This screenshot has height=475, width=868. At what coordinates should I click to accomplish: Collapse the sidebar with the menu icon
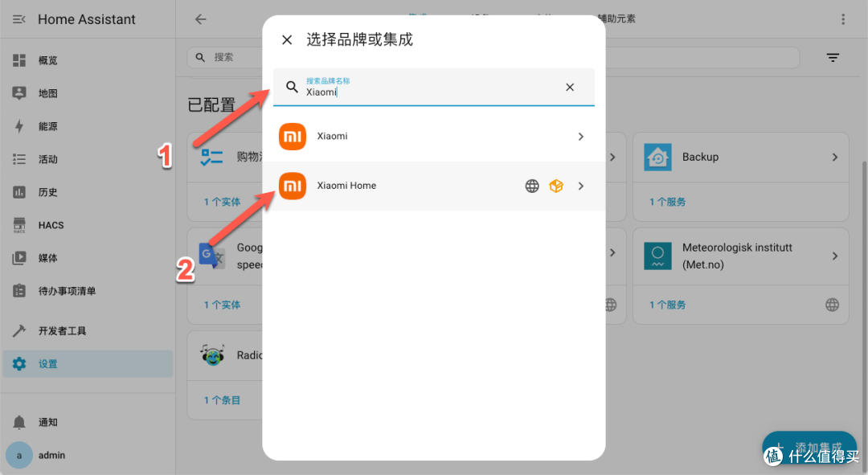[x=18, y=19]
